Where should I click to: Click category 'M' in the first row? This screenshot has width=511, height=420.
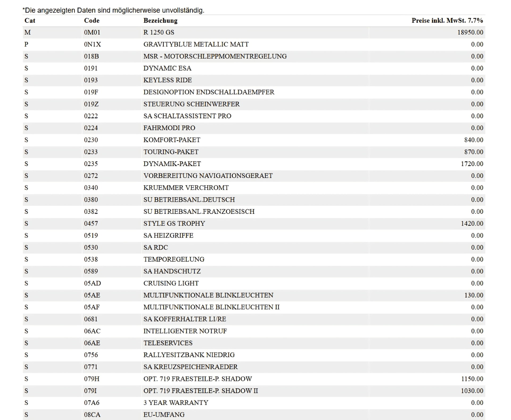click(27, 32)
